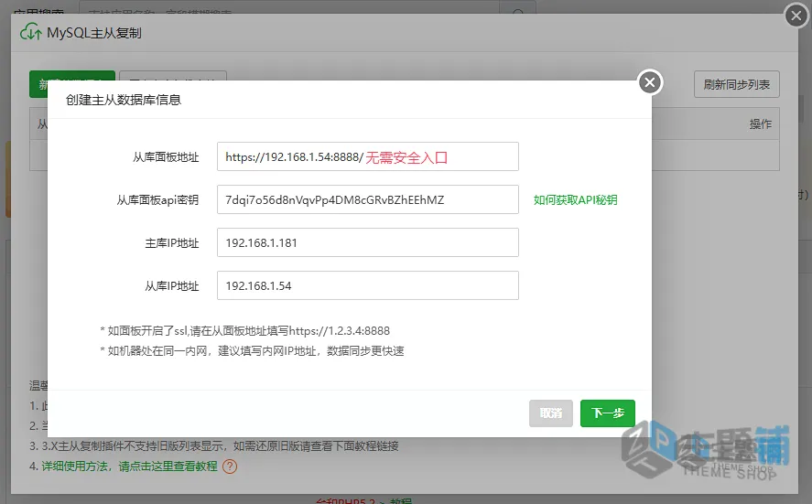This screenshot has height=504, width=812.
Task: Open the 如何获取API秘钥 help link
Action: click(x=575, y=199)
